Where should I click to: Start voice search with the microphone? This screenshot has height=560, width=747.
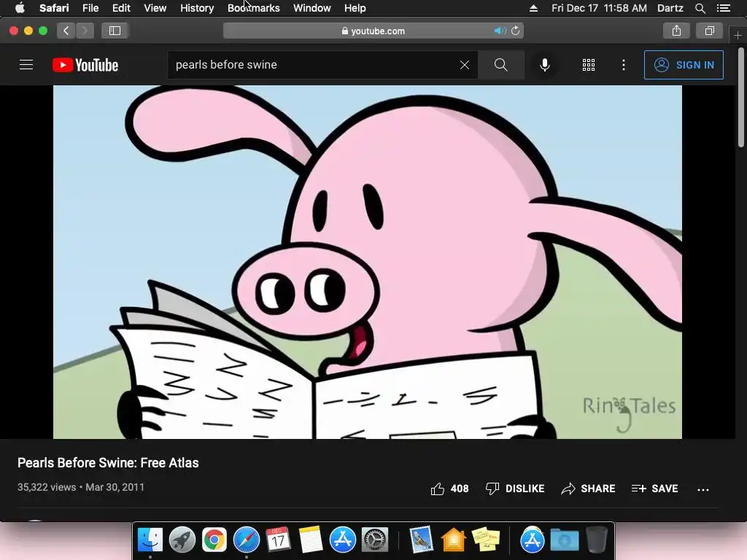click(544, 65)
